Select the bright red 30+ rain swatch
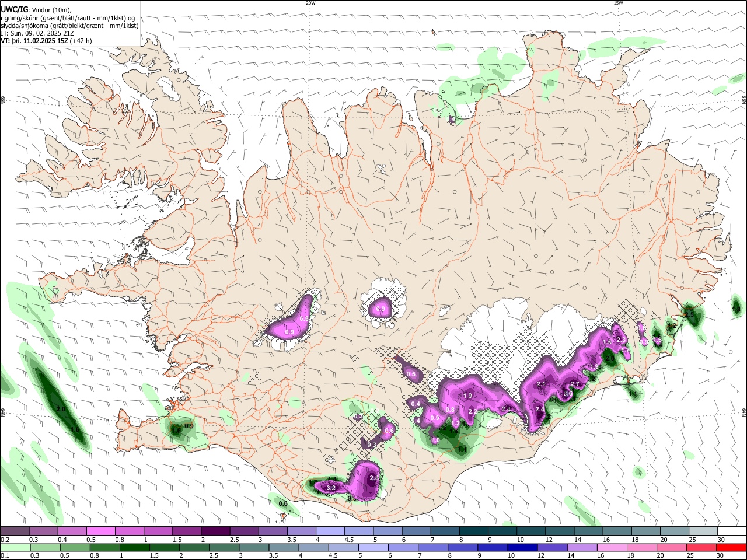Screen dimensions: 747x560 [731, 547]
